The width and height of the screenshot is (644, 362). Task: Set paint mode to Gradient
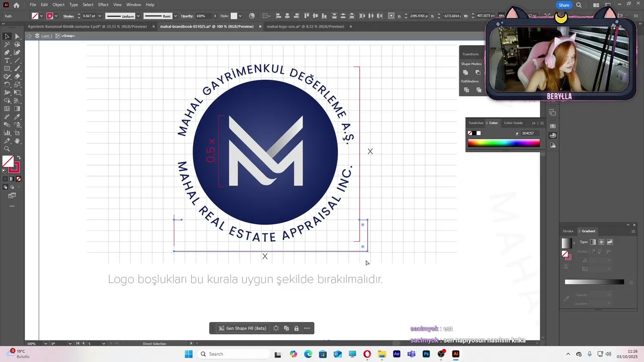[12, 179]
